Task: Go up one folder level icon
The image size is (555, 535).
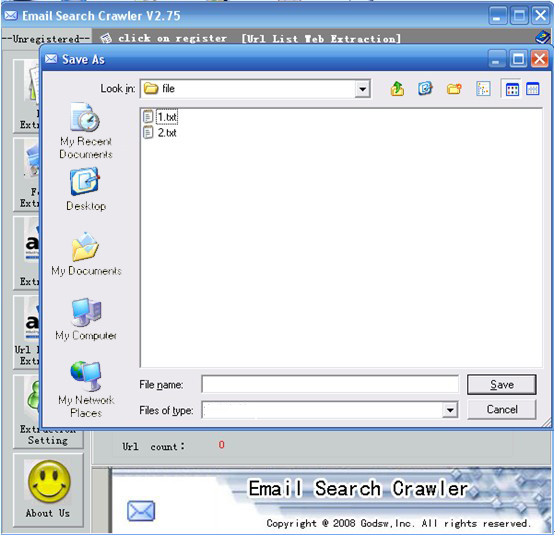Action: tap(397, 89)
